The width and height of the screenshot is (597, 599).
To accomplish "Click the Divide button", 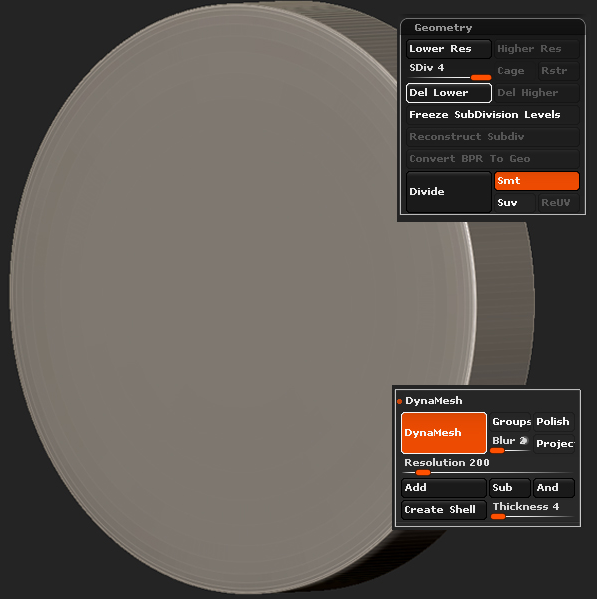I will pos(448,192).
